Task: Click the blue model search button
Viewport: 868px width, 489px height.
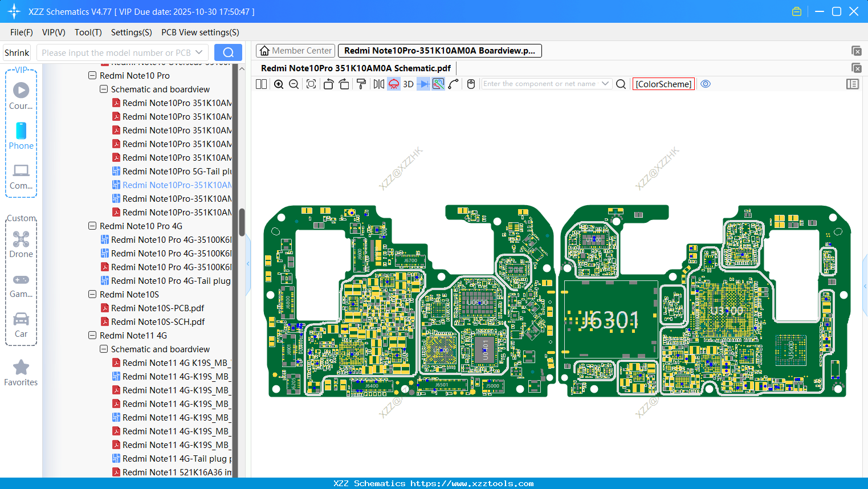Action: (x=228, y=52)
